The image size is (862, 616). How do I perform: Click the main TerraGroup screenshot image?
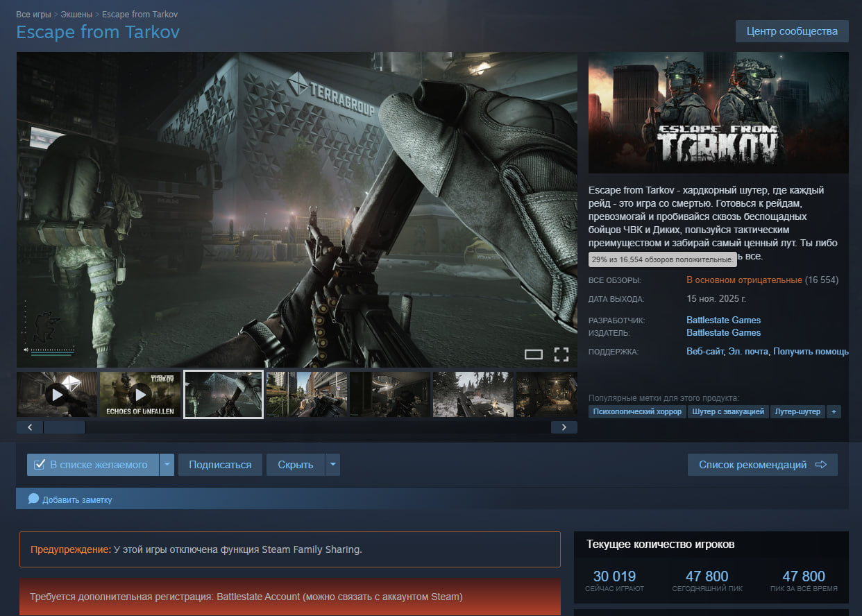(297, 209)
